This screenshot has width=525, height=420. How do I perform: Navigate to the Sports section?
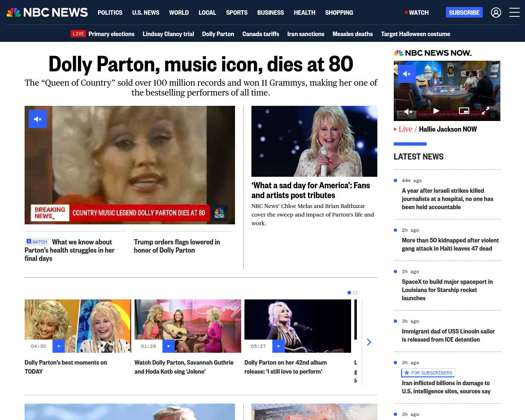pos(237,13)
